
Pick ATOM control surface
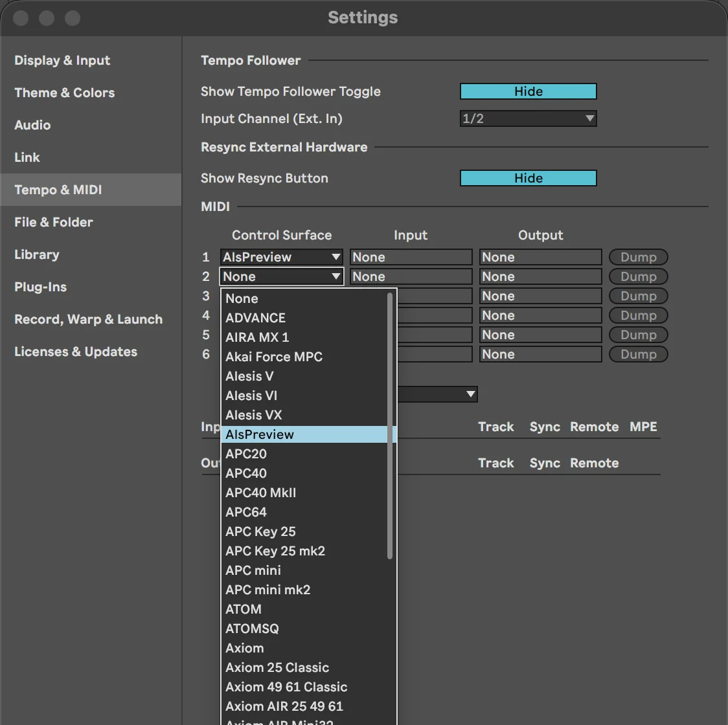304,609
